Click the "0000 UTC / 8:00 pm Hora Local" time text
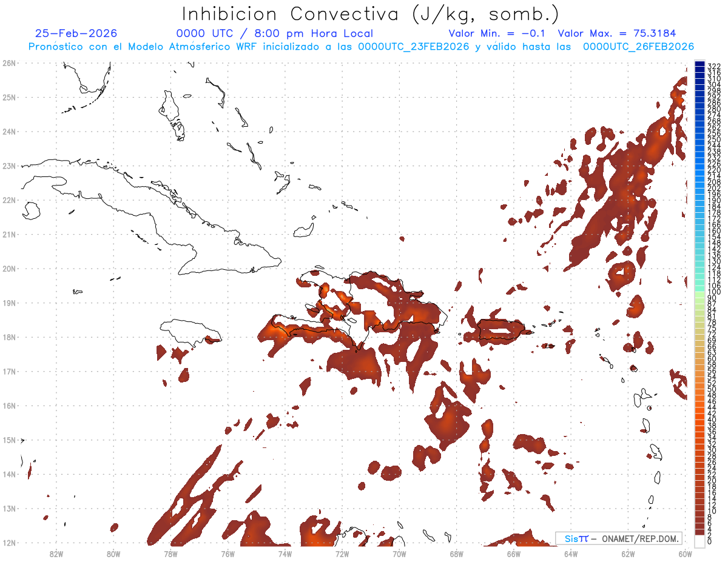728x562 pixels. point(274,33)
